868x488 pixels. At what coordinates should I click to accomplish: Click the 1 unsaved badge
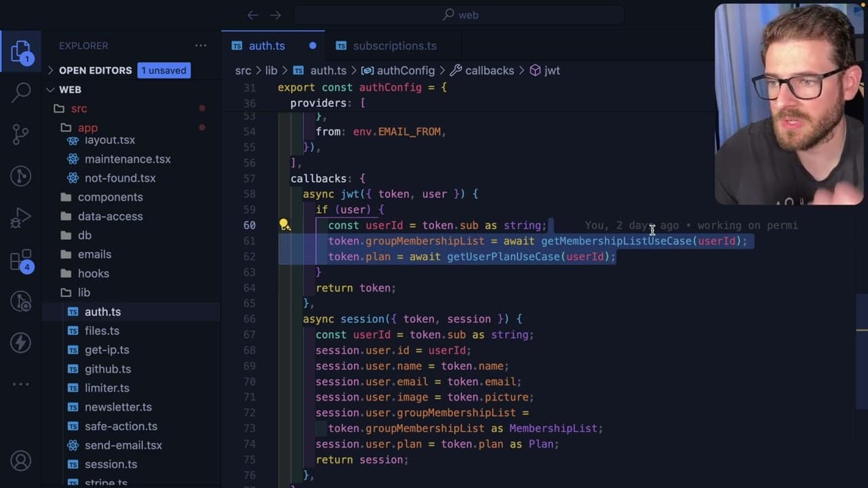coord(163,70)
